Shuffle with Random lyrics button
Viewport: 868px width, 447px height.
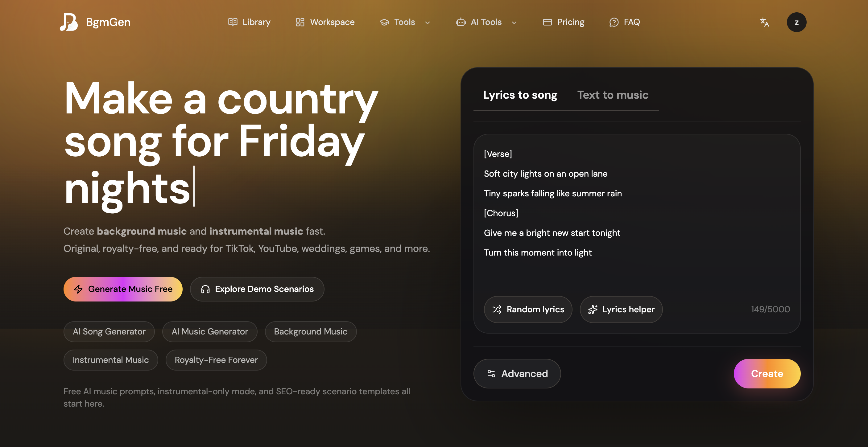pos(528,309)
